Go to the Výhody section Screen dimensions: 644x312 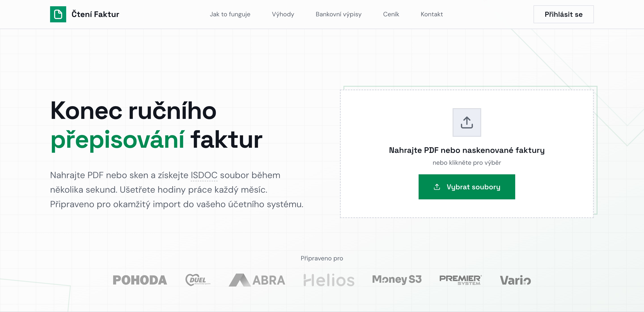click(x=283, y=14)
